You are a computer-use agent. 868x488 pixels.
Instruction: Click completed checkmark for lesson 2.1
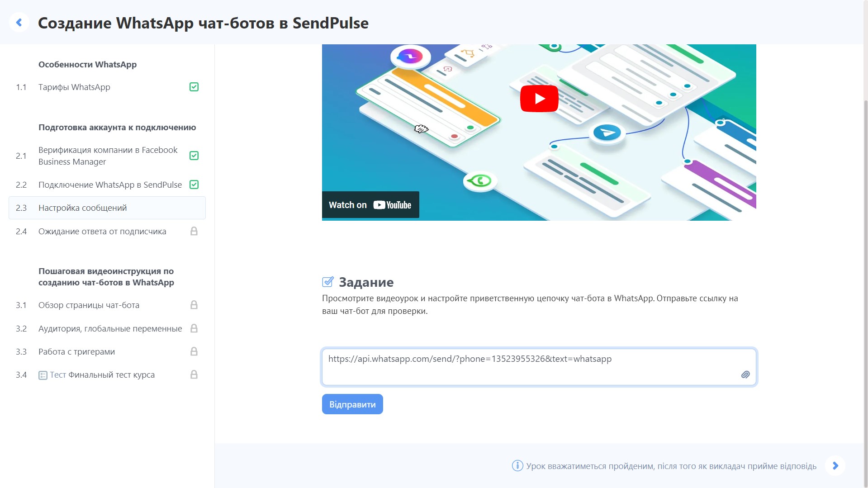[x=194, y=156]
